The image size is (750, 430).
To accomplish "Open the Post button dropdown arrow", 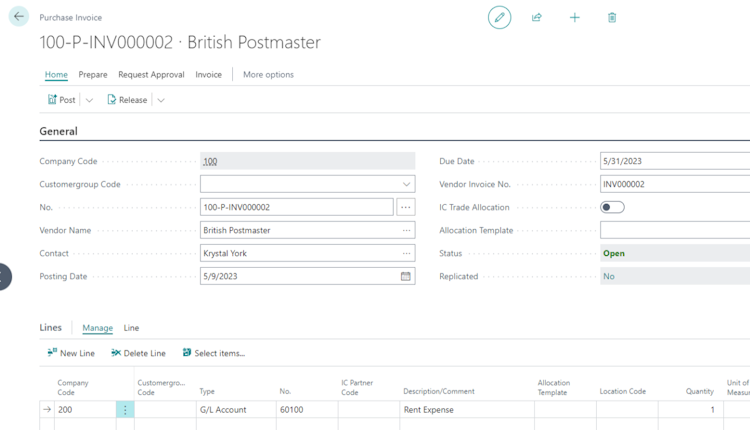I will (89, 100).
